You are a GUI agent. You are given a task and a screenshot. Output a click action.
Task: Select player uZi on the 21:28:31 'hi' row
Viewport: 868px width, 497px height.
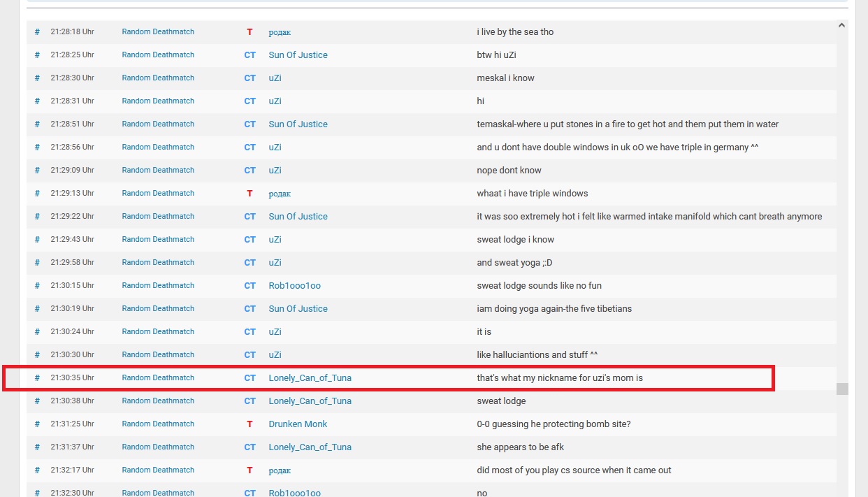pos(275,101)
